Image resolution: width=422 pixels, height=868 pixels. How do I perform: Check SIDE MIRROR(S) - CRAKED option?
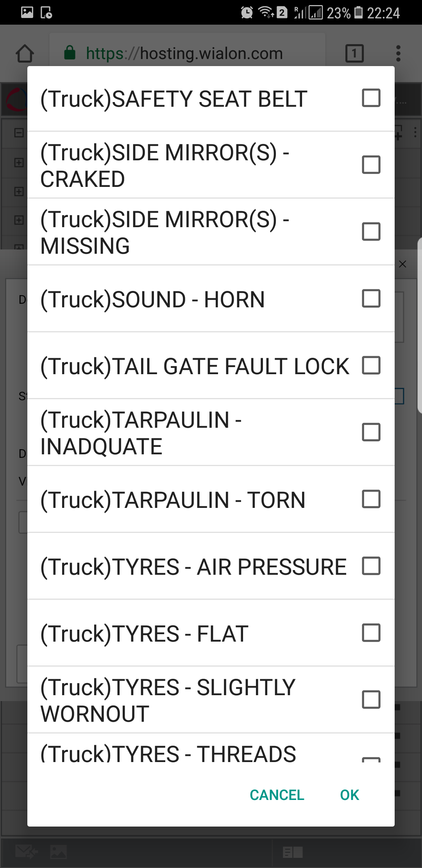click(371, 165)
